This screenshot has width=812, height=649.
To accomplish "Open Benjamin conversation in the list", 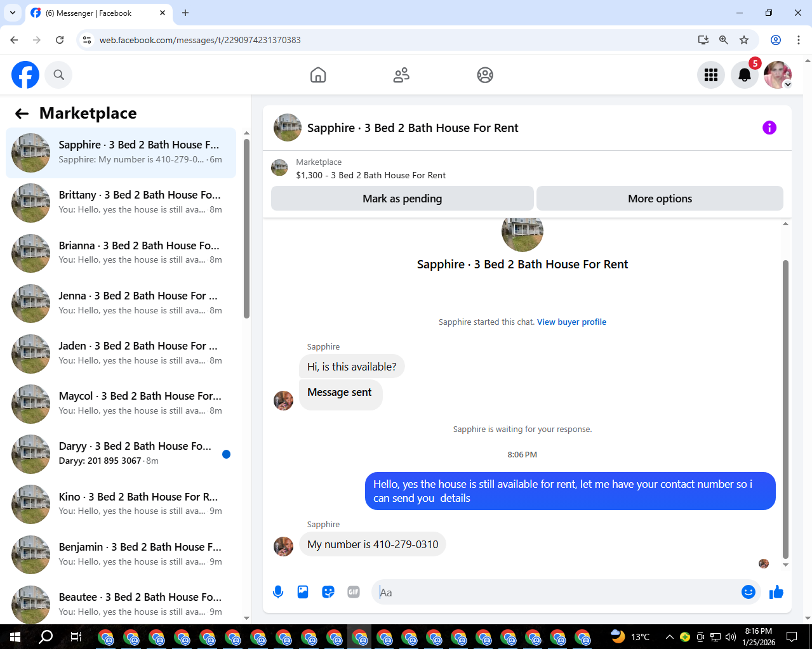I will pyautogui.click(x=121, y=554).
